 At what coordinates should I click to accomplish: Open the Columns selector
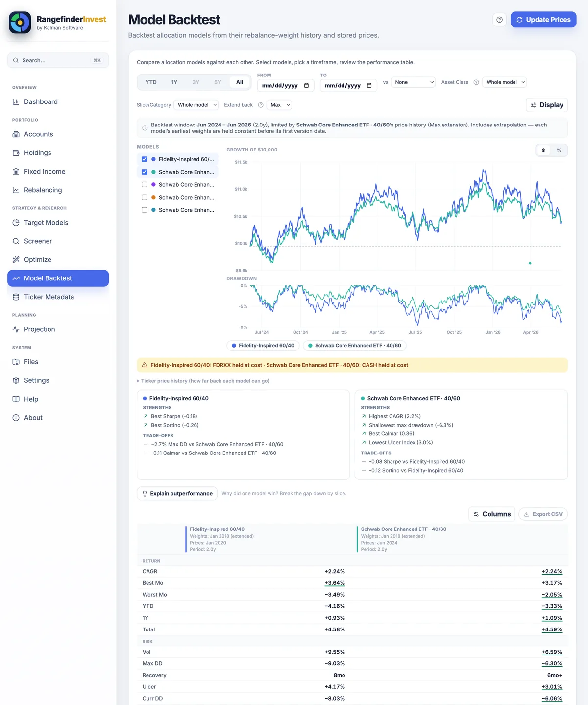(x=492, y=514)
